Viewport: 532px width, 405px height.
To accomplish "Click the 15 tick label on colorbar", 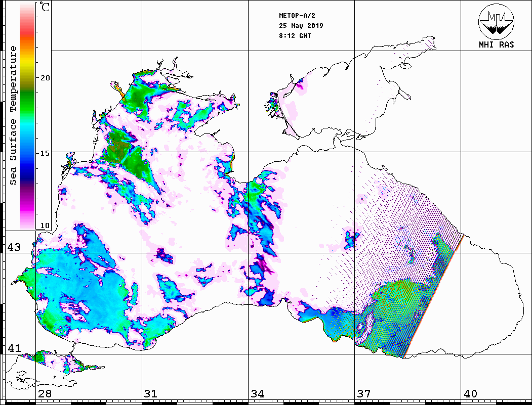I will tap(45, 153).
